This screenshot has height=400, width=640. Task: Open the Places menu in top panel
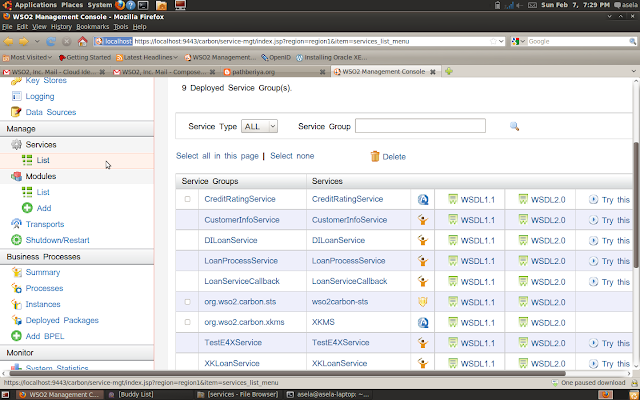click(x=72, y=5)
